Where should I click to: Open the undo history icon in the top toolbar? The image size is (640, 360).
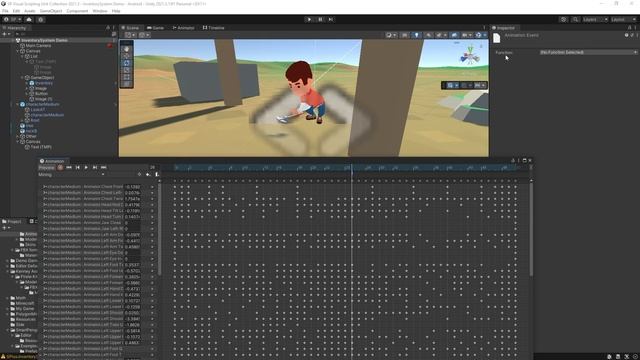coord(564,19)
